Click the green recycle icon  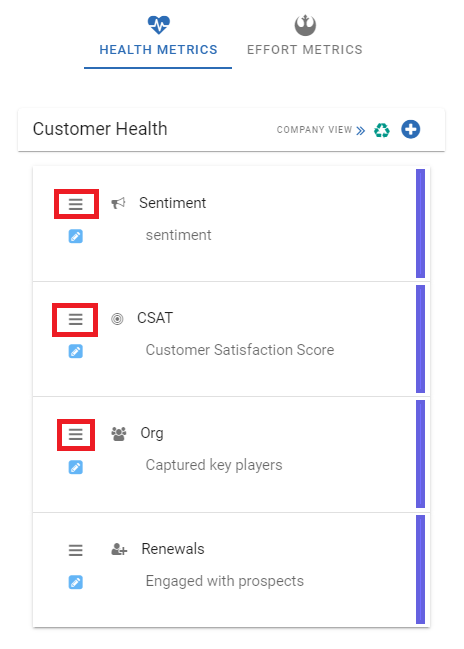[382, 130]
